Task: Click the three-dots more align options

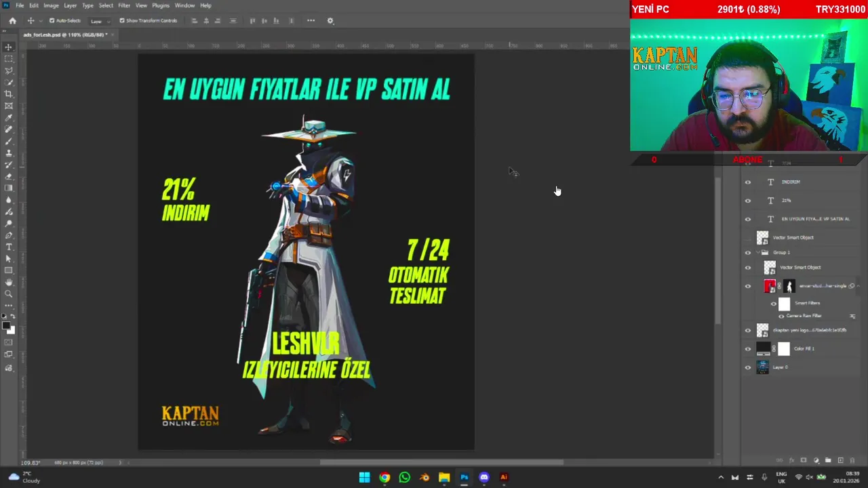Action: (x=311, y=20)
